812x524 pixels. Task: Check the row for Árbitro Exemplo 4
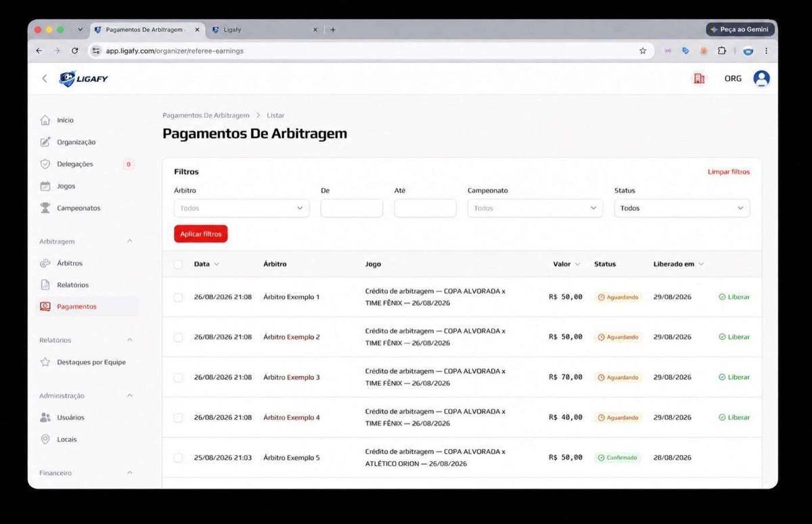178,418
